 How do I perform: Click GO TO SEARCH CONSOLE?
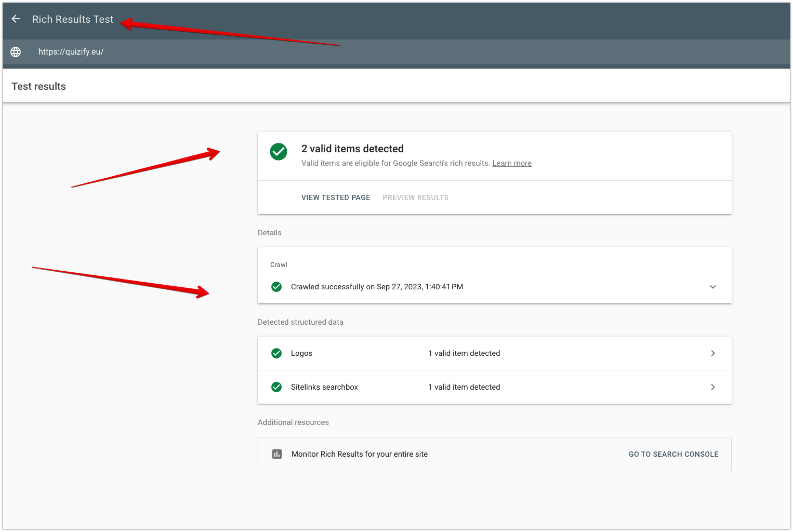[673, 454]
